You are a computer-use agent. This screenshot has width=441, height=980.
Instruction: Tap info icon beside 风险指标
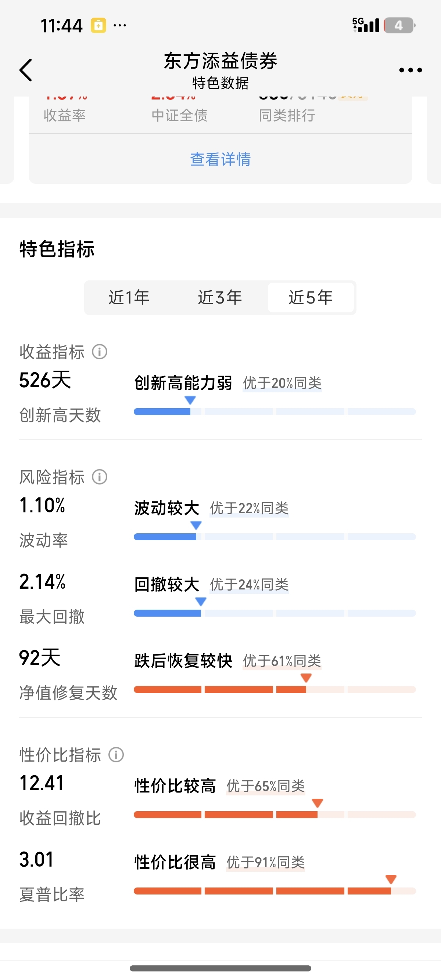click(100, 477)
